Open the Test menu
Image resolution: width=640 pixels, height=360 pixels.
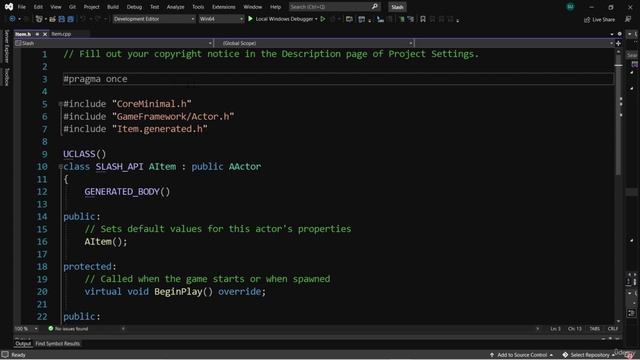click(x=154, y=7)
